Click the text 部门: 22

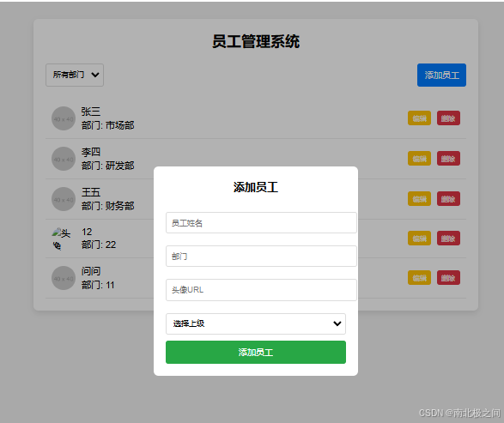point(99,245)
